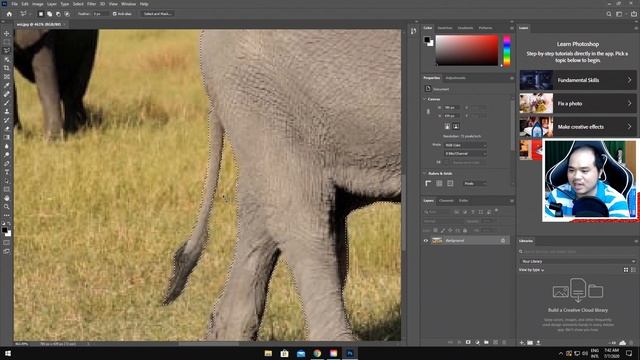Select the Crop tool

(x=7, y=68)
